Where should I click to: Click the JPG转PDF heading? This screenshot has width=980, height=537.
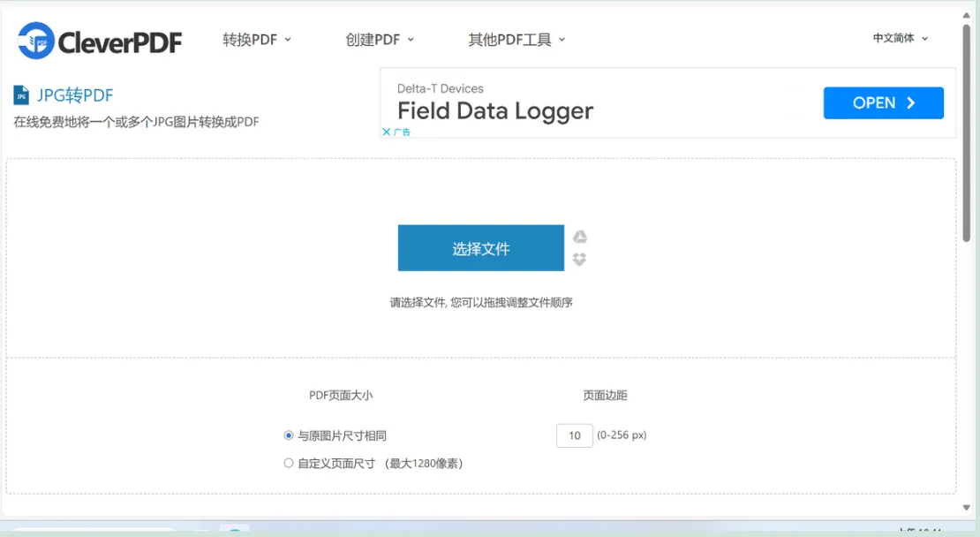(75, 95)
